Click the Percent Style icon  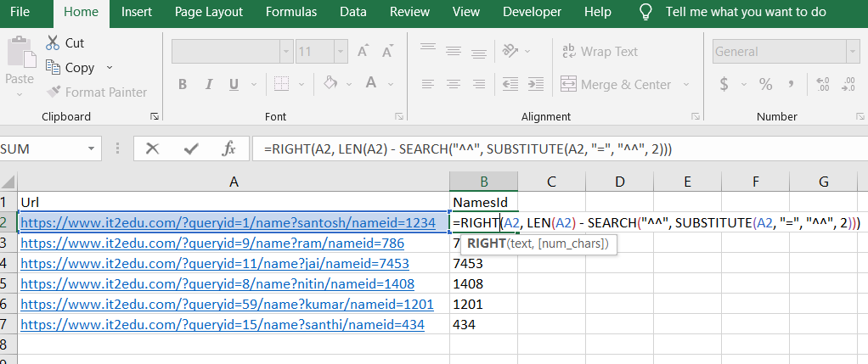pyautogui.click(x=765, y=84)
